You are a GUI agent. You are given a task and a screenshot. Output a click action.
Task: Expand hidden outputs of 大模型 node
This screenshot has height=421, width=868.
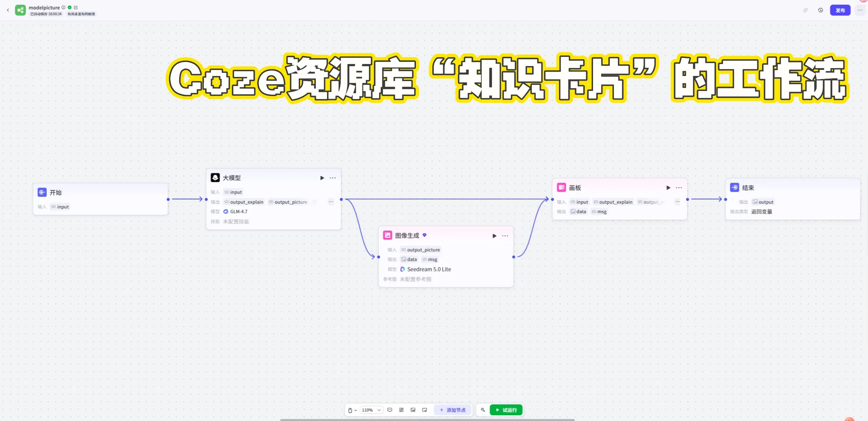331,202
